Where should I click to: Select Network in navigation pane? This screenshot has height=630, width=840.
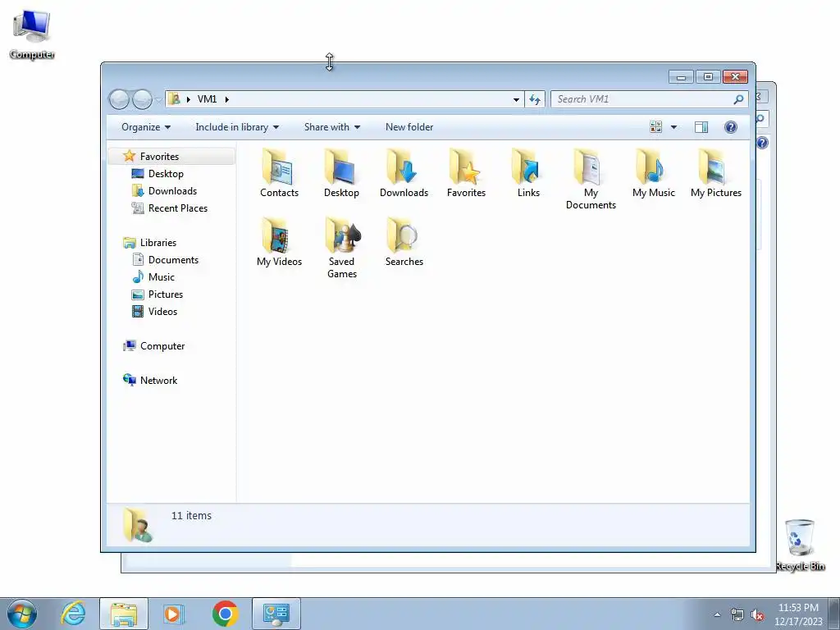(x=158, y=381)
